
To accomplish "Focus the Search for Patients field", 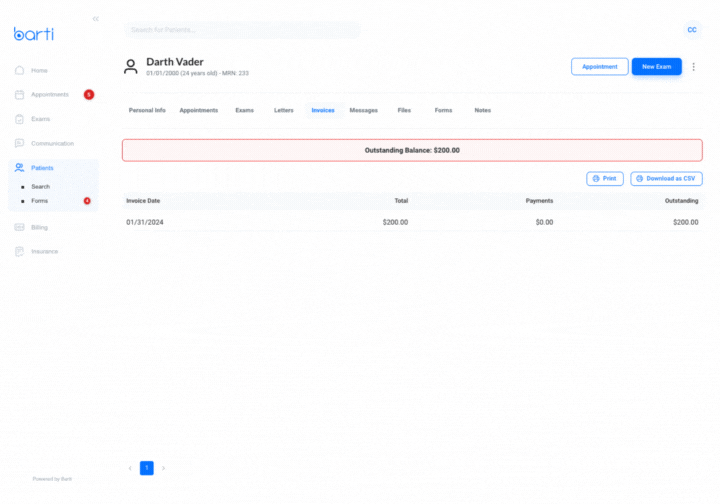I will pyautogui.click(x=242, y=30).
